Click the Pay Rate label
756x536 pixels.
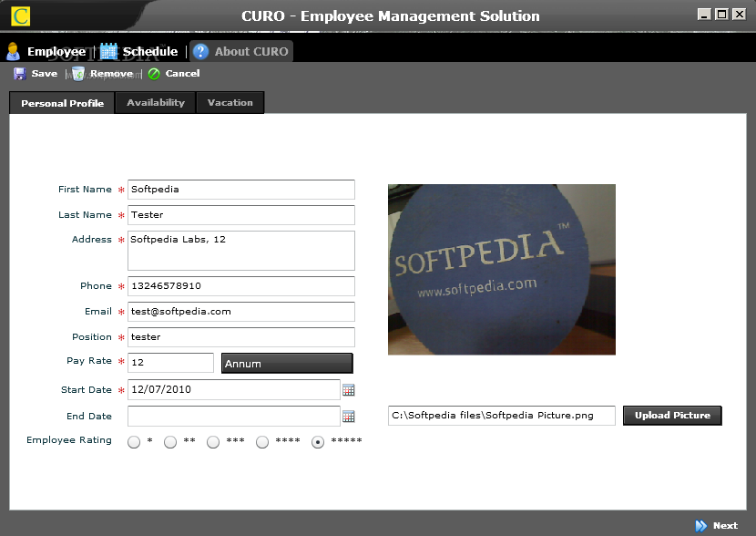89,361
